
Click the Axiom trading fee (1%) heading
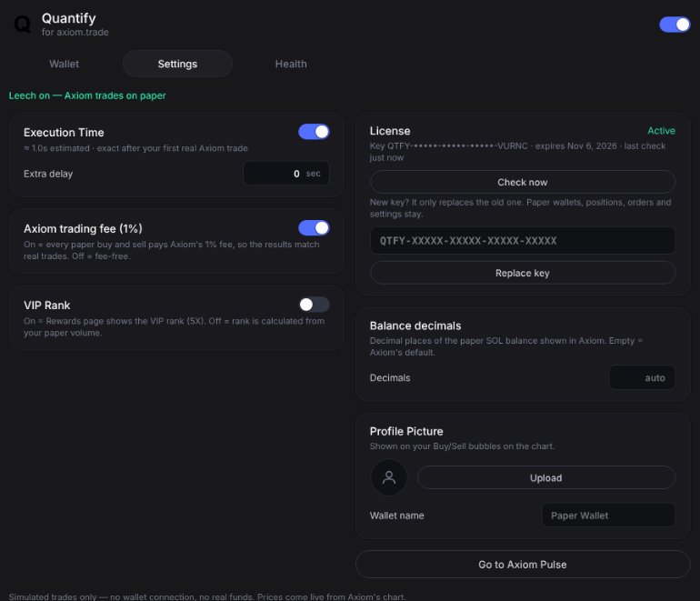pos(83,228)
